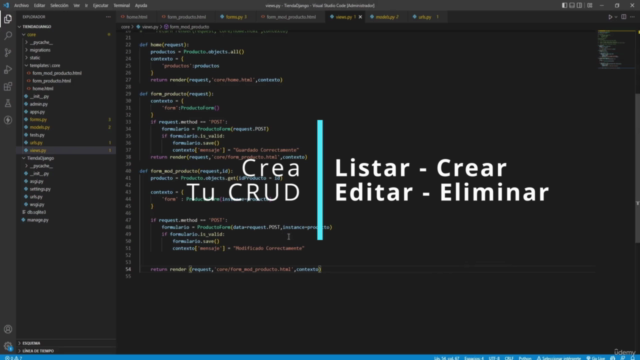This screenshot has width=640, height=360.
Task: Click the line and column indicator
Action: pos(446,358)
